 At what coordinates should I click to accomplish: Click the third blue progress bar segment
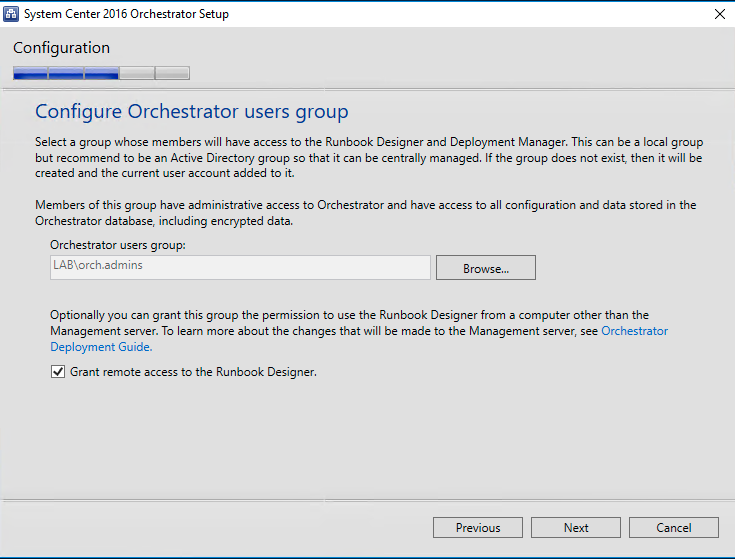point(101,73)
